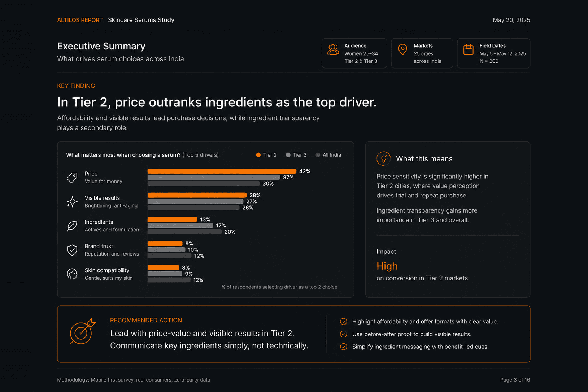Click the checkmark beside Simplify ingredient messaging
This screenshot has width=588, height=392.
pos(344,347)
